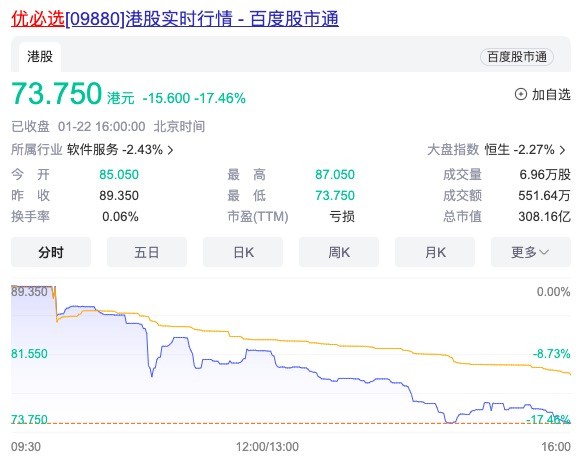Open the 更多 chart options dropdown
581x458 pixels.
point(531,252)
